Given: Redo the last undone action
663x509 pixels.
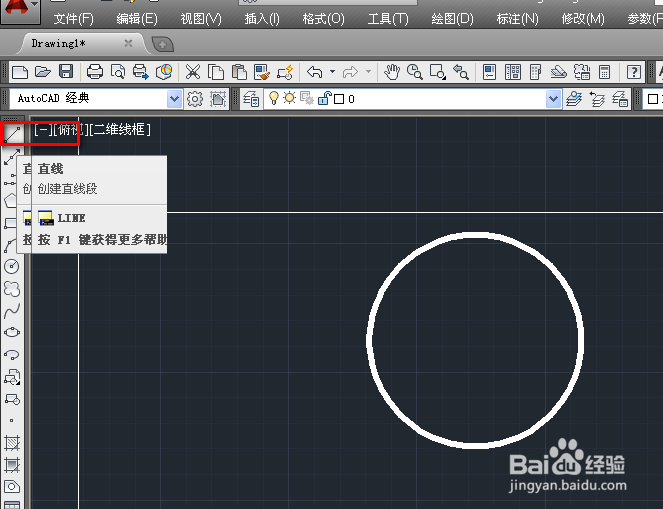Looking at the screenshot, I should [x=350, y=72].
